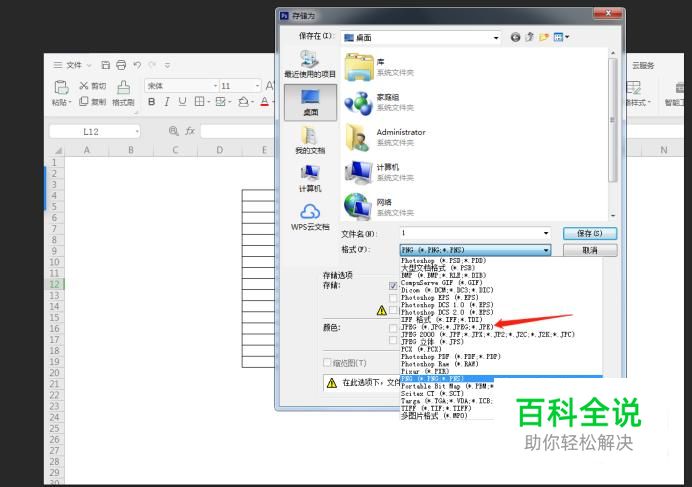
Task: Choose CompuServe GIF (*.GIF) format
Action: pos(441,283)
